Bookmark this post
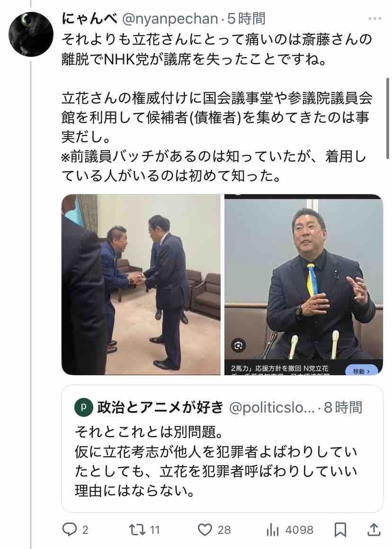Viewport: 392px width, 549px height. pos(340,530)
